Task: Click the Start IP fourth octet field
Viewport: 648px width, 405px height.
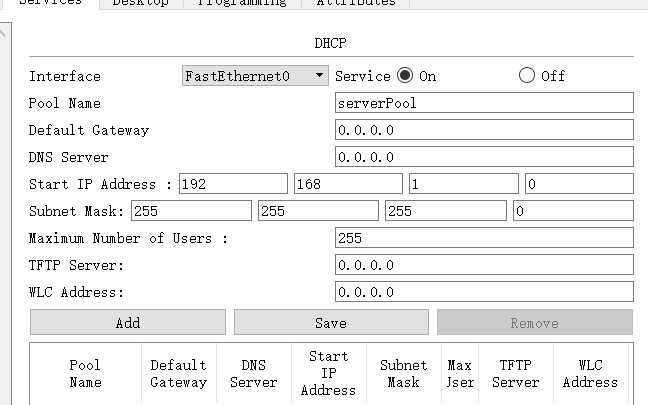Action: point(579,183)
